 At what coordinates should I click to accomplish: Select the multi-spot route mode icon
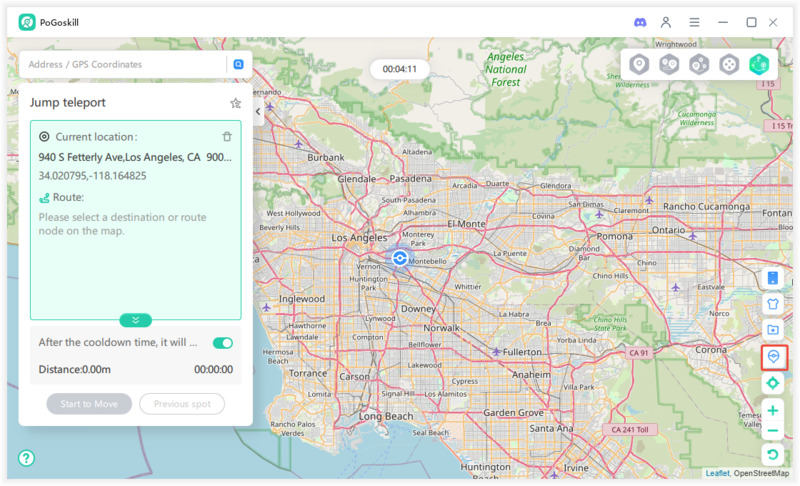tap(699, 64)
